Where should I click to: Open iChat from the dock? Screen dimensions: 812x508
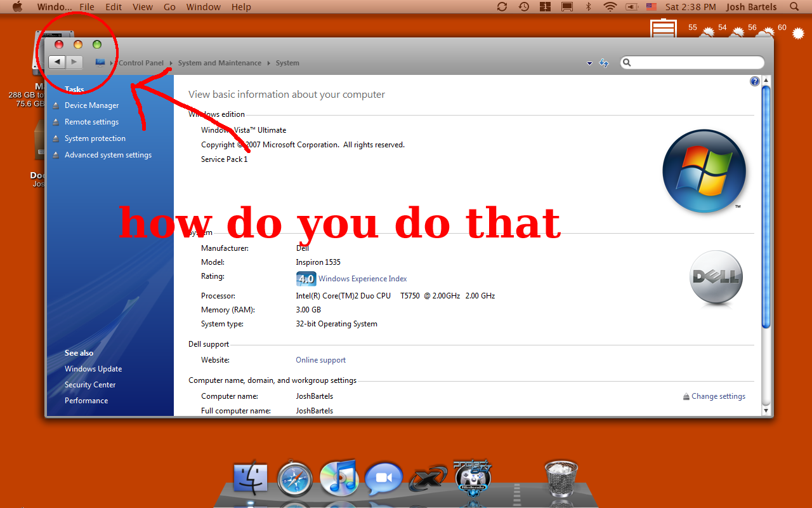tap(384, 479)
